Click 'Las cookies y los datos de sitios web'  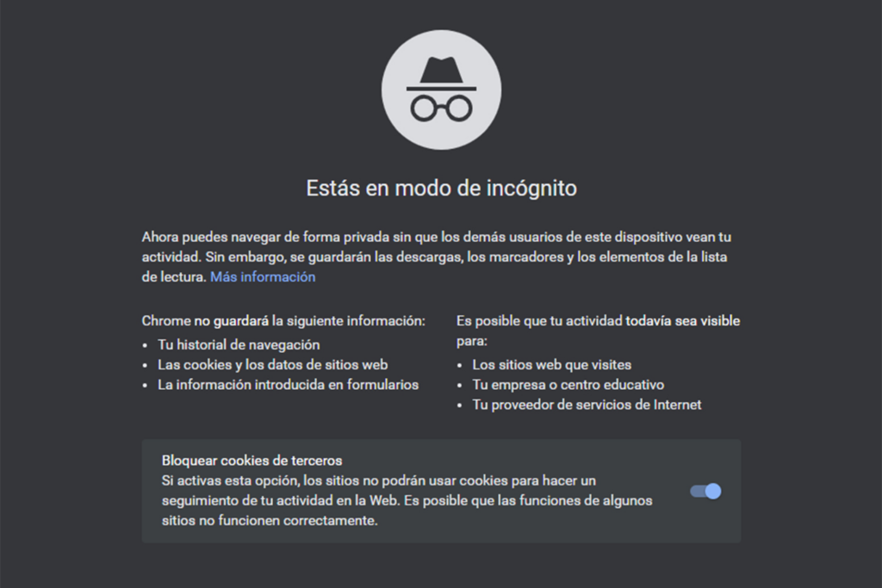272,364
